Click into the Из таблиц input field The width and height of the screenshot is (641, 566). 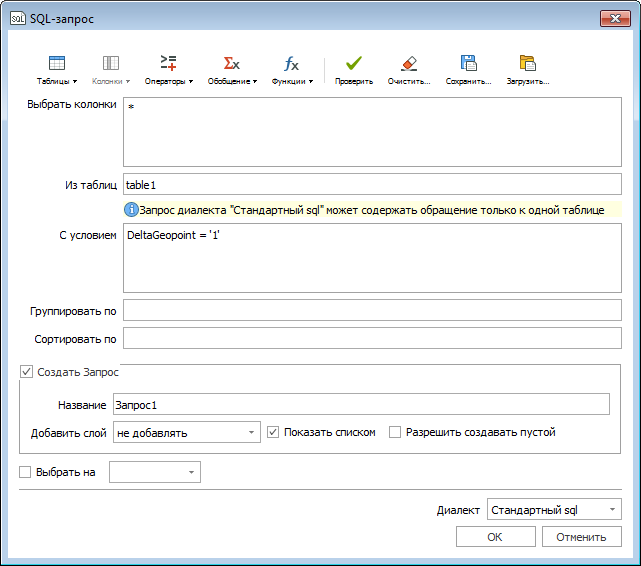(x=371, y=185)
